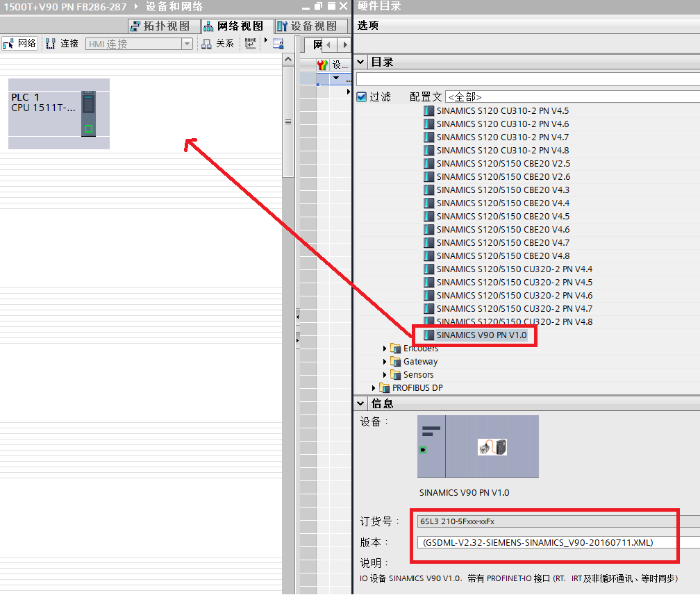
Task: Activate the 网络 networking mode button
Action: pos(19,43)
